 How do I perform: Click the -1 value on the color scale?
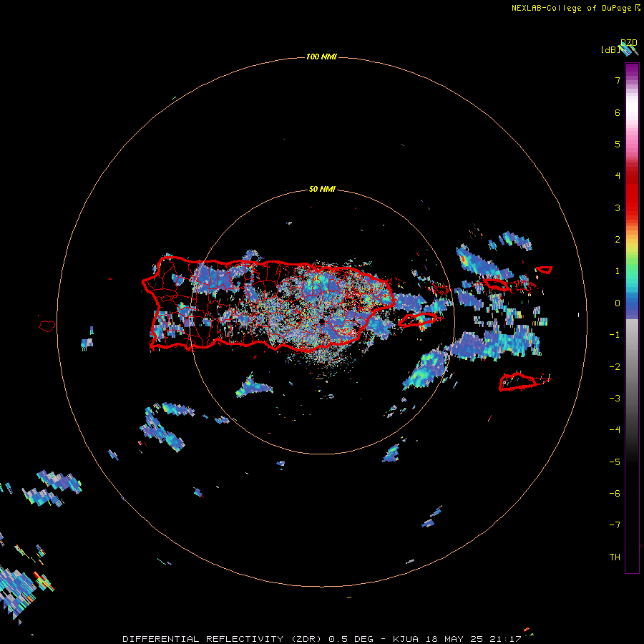click(x=615, y=335)
